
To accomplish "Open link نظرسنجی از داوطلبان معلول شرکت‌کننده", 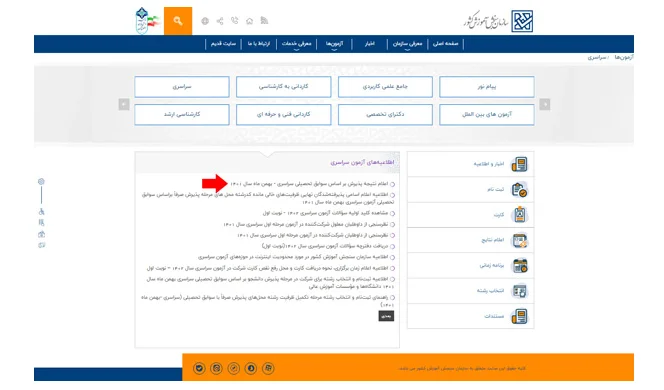I will 306,224.
